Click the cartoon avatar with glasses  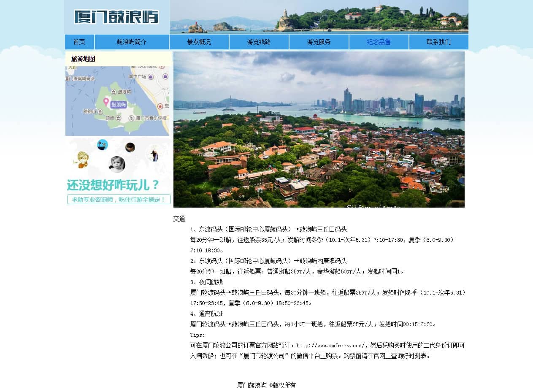[83, 160]
